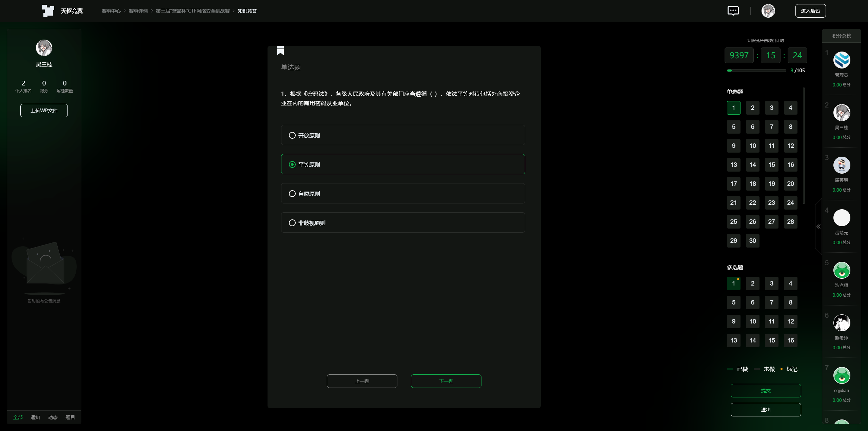868x431 pixels.
Task: Click the bookmark flag icon on question
Action: (280, 51)
